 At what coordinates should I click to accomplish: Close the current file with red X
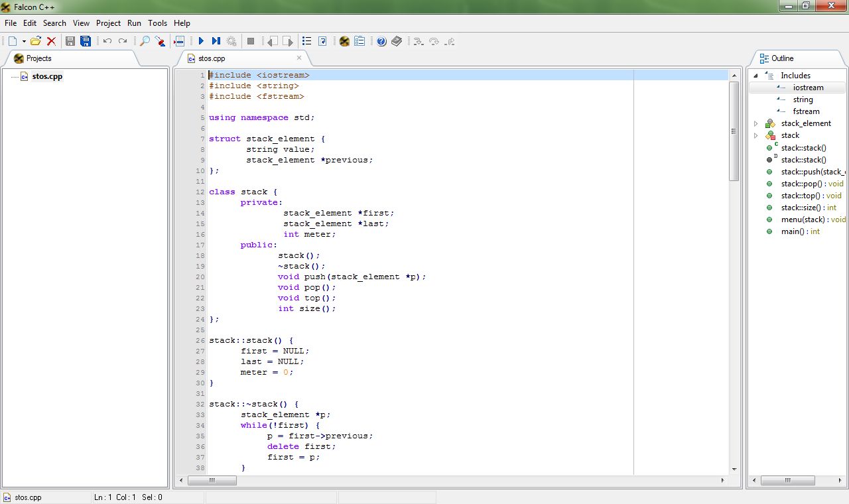click(50, 40)
